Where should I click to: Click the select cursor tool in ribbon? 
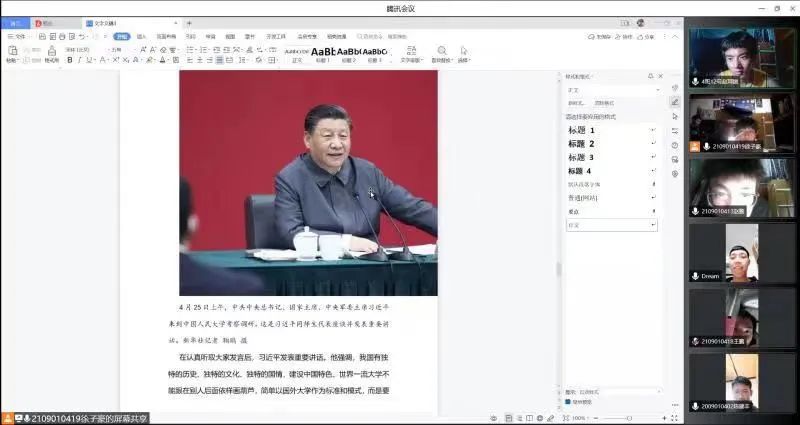click(x=464, y=52)
